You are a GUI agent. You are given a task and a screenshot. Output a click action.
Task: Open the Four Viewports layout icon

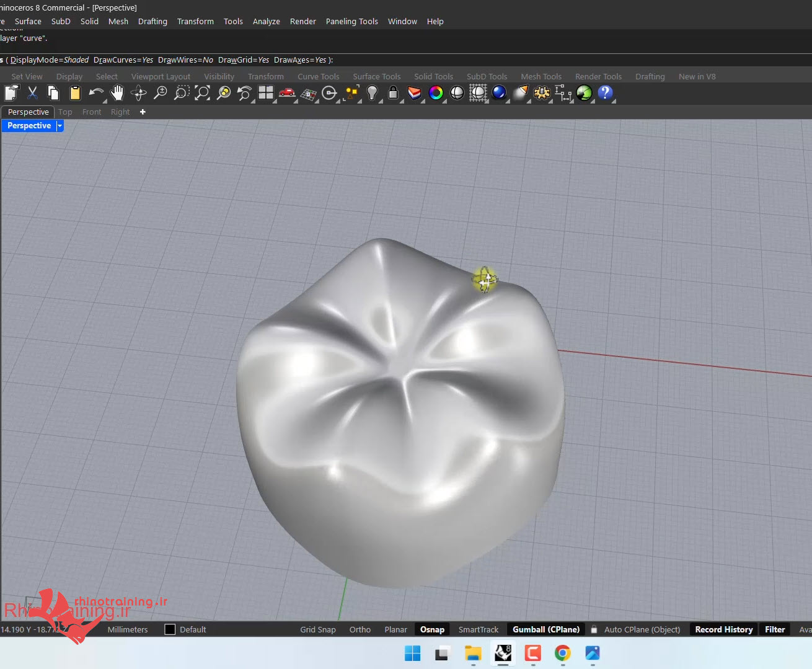pos(266,93)
